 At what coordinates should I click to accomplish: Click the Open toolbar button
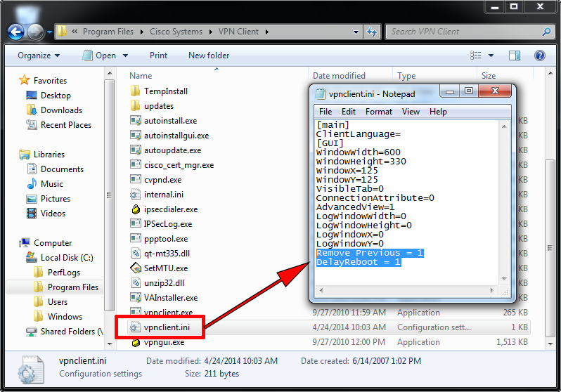(x=99, y=55)
